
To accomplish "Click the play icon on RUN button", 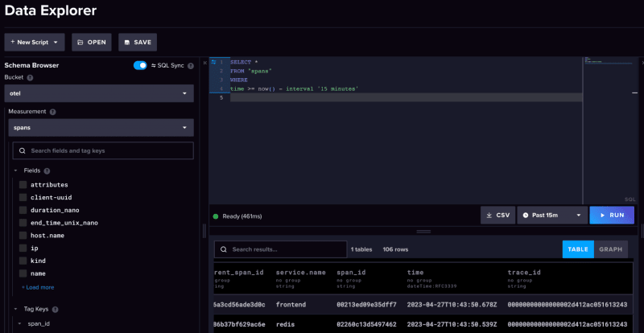I will tap(602, 215).
